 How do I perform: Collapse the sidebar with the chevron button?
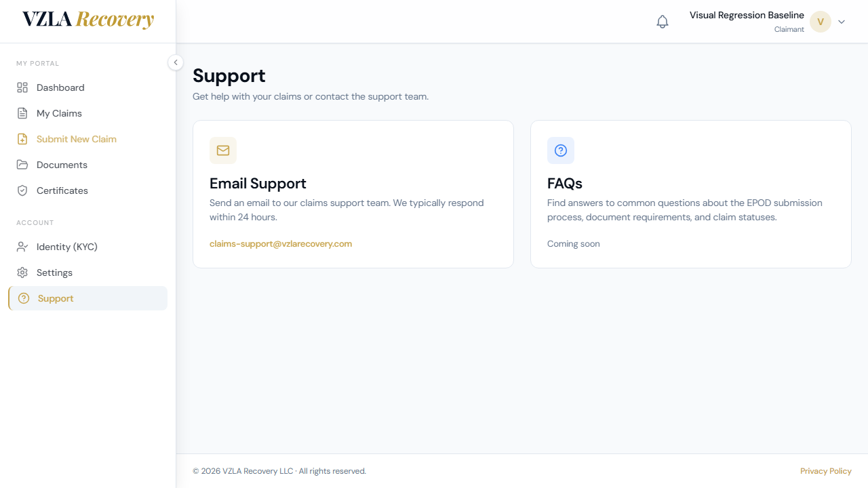[176, 62]
